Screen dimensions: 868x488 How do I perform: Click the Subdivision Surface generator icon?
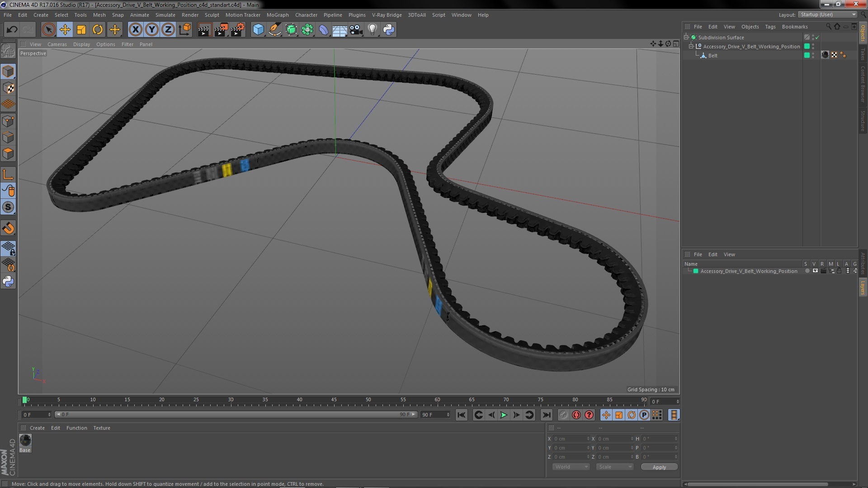pos(291,30)
